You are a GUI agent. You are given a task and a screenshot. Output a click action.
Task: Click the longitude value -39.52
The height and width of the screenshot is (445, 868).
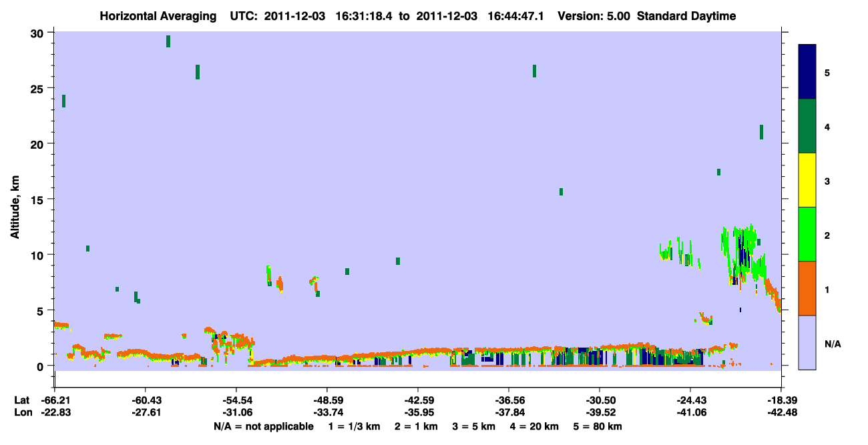pyautogui.click(x=600, y=413)
